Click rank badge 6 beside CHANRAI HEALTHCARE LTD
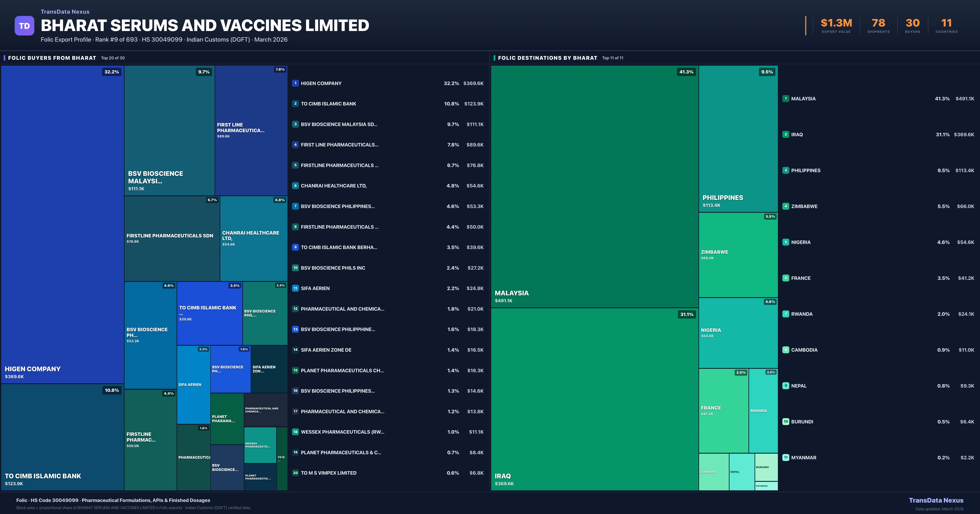This screenshot has height=514, width=980. click(295, 186)
